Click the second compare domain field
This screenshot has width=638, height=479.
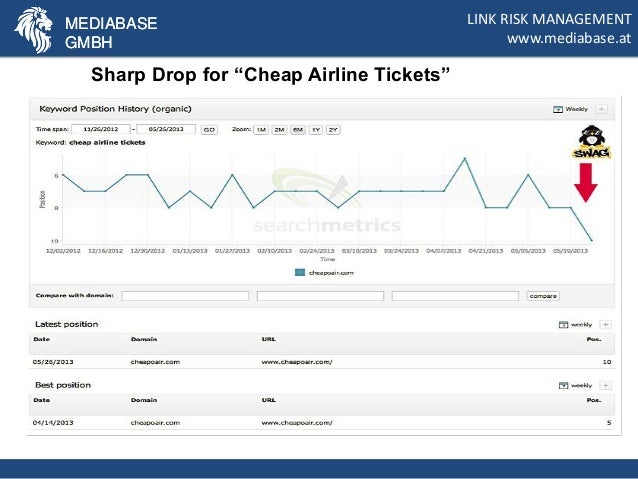coord(320,296)
